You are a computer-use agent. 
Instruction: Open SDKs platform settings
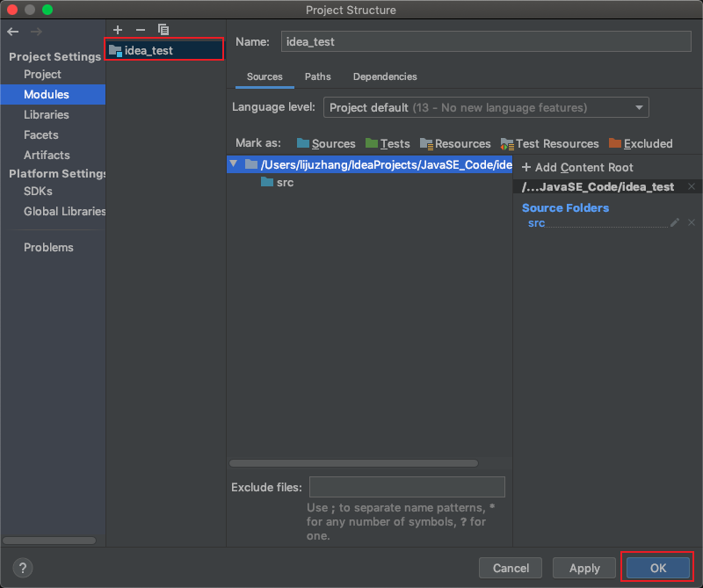coord(38,191)
